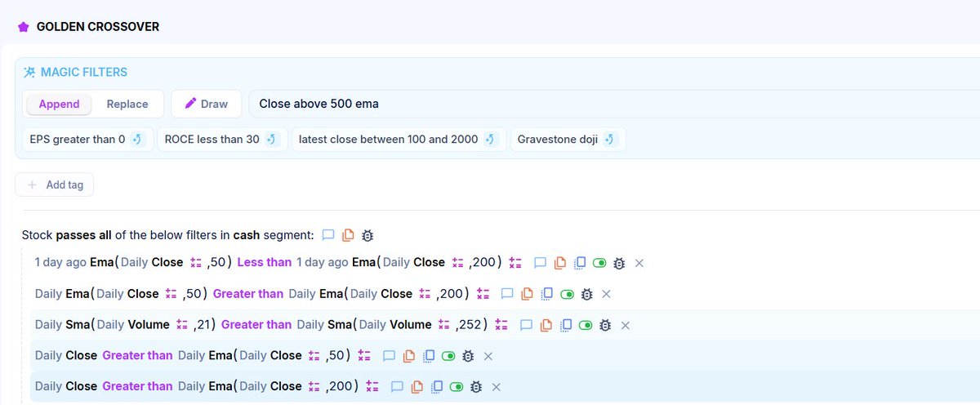
Task: Toggle the Sma Volume filter on or off
Action: pos(586,325)
